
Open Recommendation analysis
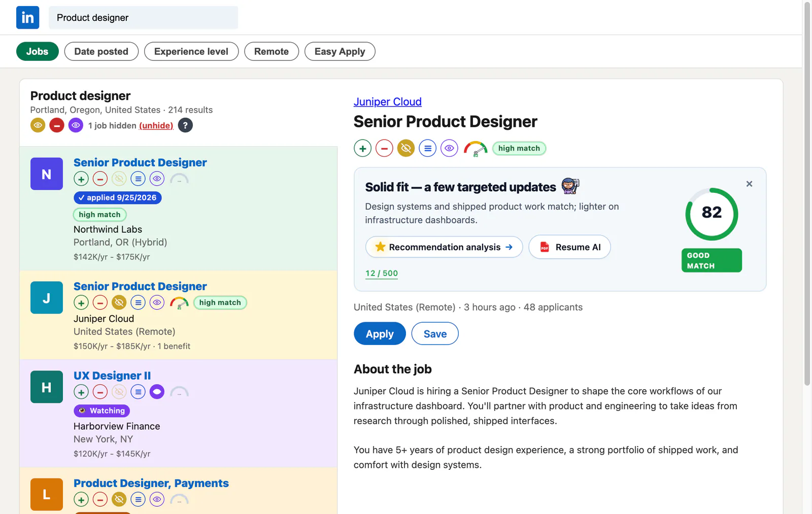444,247
